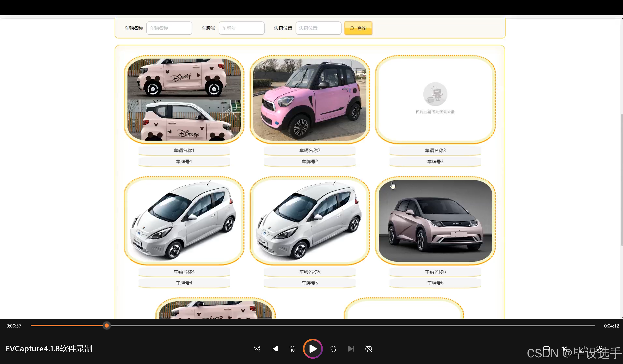This screenshot has width=623, height=364.
Task: Open the BYD car image above 车辆名称6
Action: (x=435, y=220)
